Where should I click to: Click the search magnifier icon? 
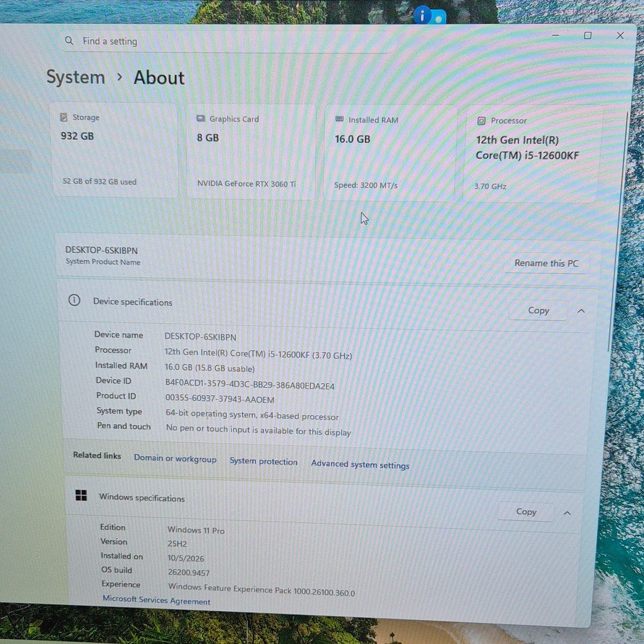point(69,41)
